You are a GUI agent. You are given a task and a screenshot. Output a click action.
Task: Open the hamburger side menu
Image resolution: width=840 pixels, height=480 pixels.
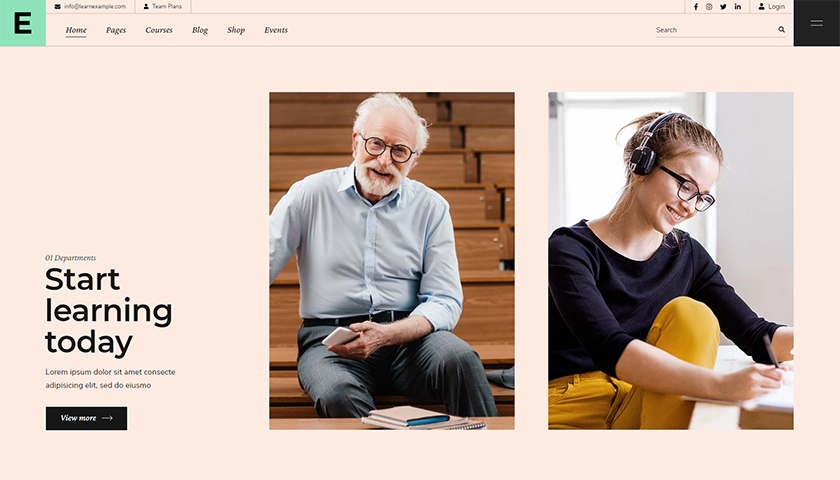tap(816, 23)
